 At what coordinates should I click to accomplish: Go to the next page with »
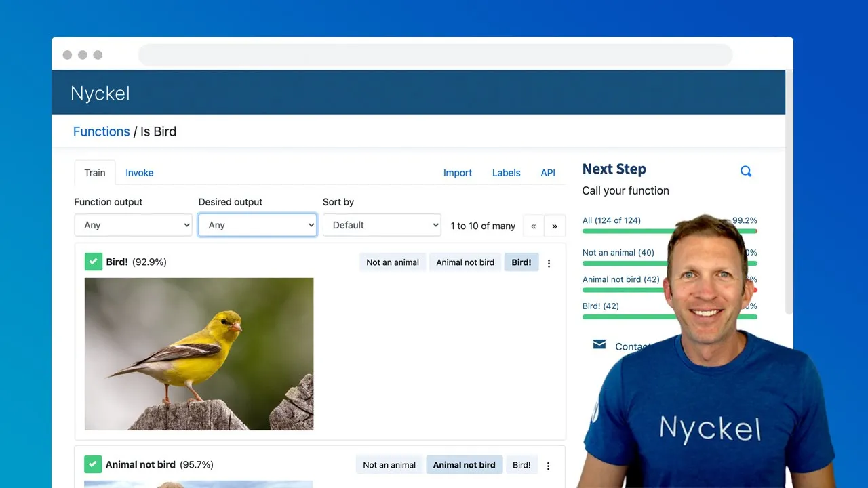[555, 226]
